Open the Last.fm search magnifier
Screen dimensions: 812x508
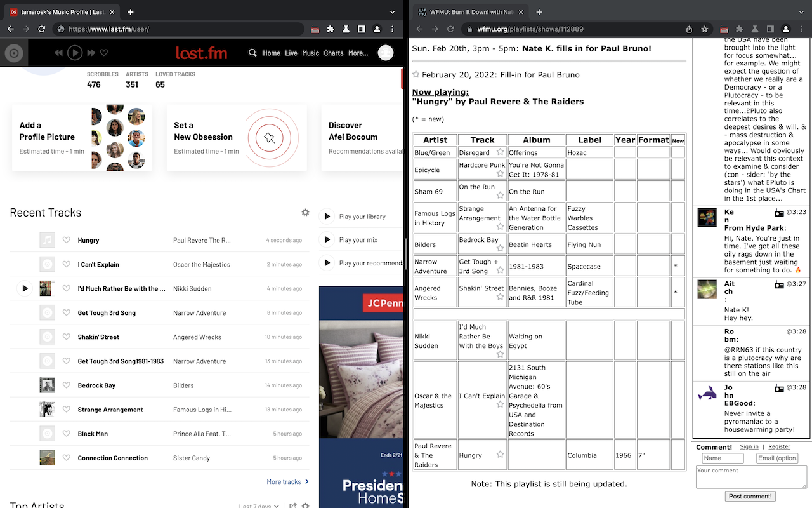coord(252,53)
